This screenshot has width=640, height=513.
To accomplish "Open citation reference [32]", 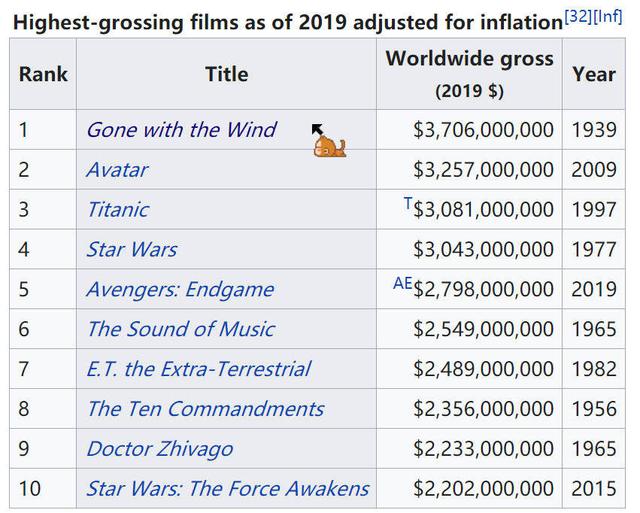I will point(579,15).
